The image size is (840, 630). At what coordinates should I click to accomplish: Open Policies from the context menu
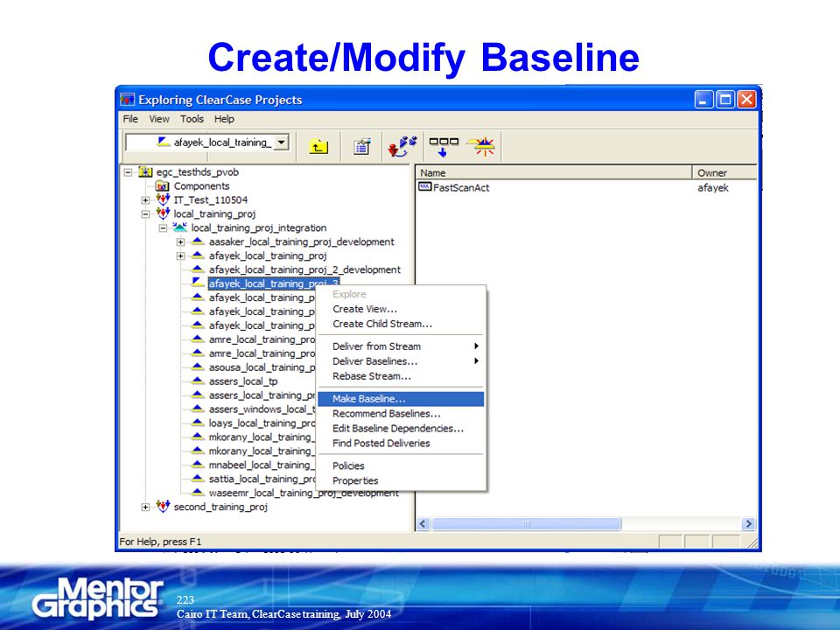coord(401,466)
